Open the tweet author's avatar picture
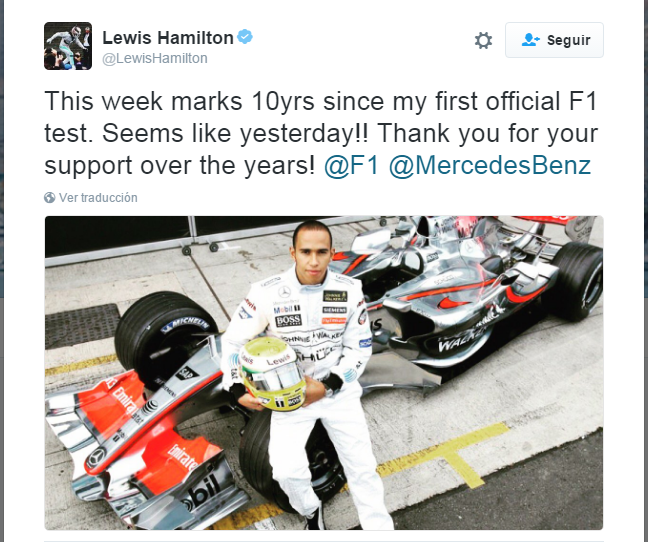 68,46
